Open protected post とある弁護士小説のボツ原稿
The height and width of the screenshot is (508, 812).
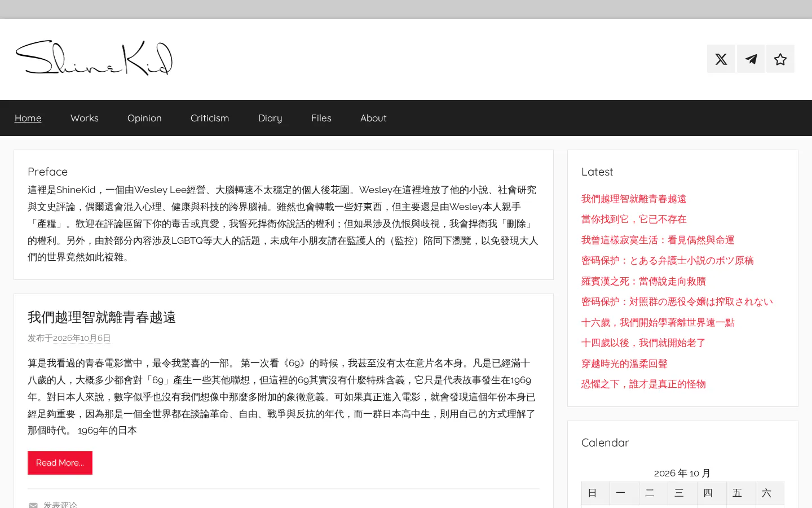(668, 260)
